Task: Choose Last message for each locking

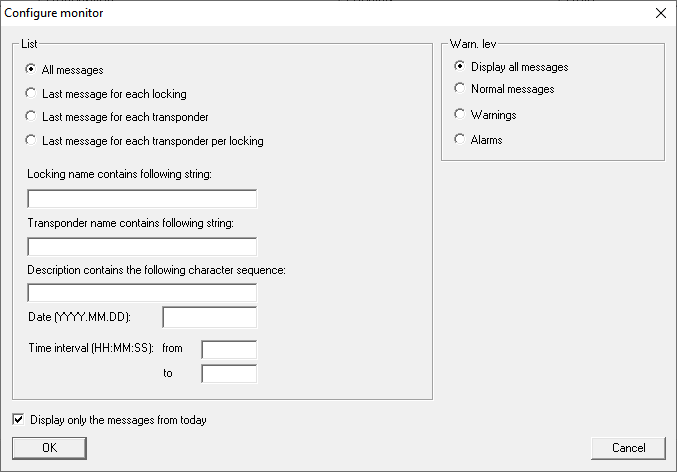Action: pos(32,94)
